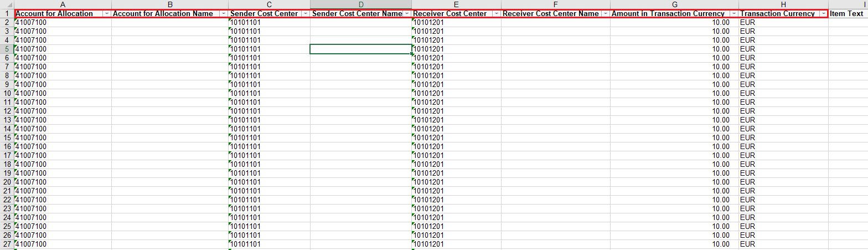The image size is (868, 250).
Task: Open Amount in Transaction Currency filter dropdown
Action: pos(733,13)
